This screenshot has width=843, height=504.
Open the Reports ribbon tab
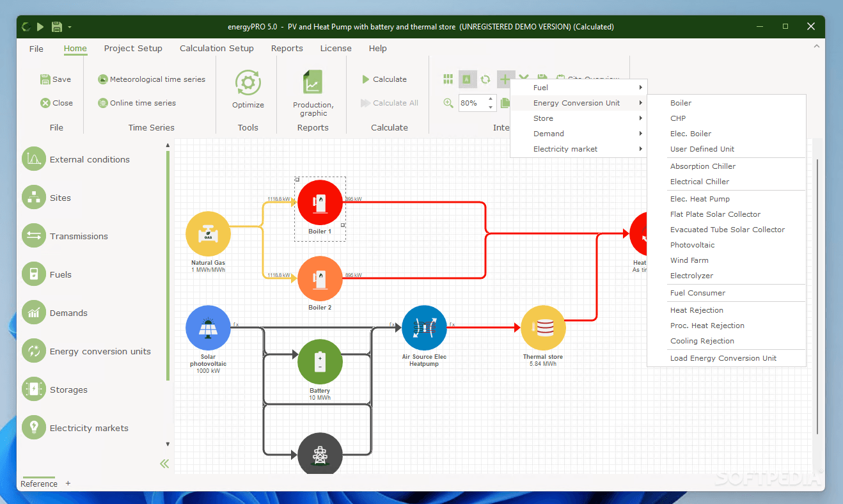[x=287, y=49]
